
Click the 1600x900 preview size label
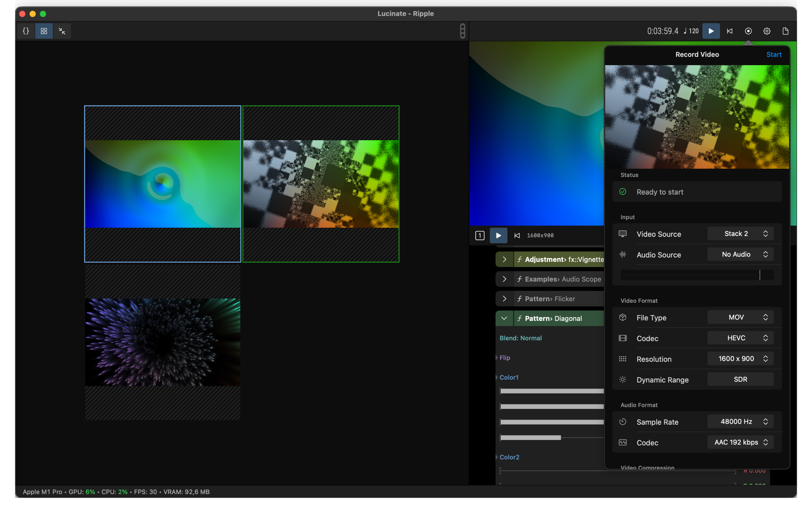point(540,236)
